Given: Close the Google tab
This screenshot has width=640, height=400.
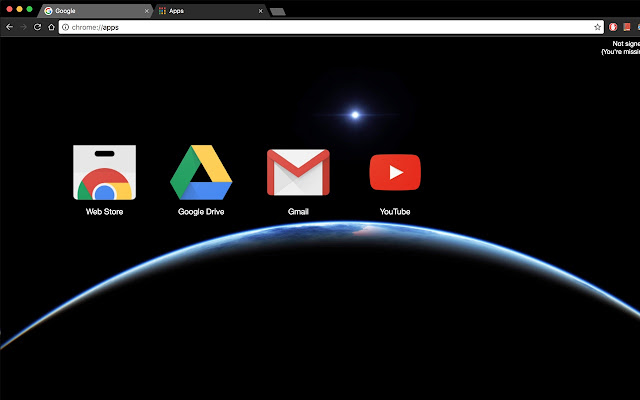Looking at the screenshot, I should [x=147, y=11].
